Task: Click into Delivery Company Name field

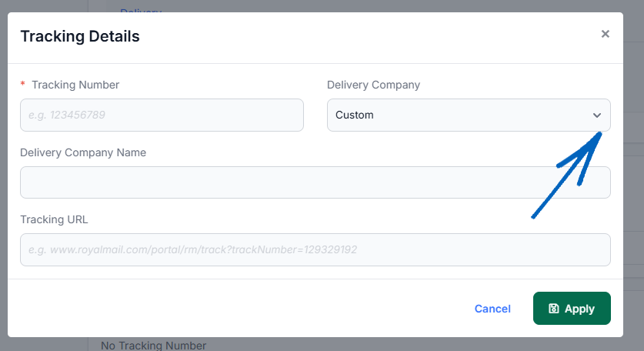Action: (315, 182)
